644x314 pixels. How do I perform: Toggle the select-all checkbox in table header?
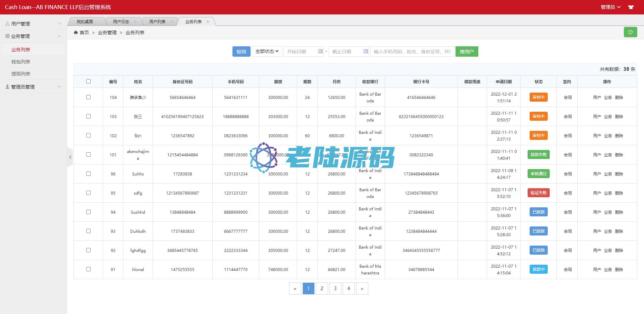(x=88, y=81)
